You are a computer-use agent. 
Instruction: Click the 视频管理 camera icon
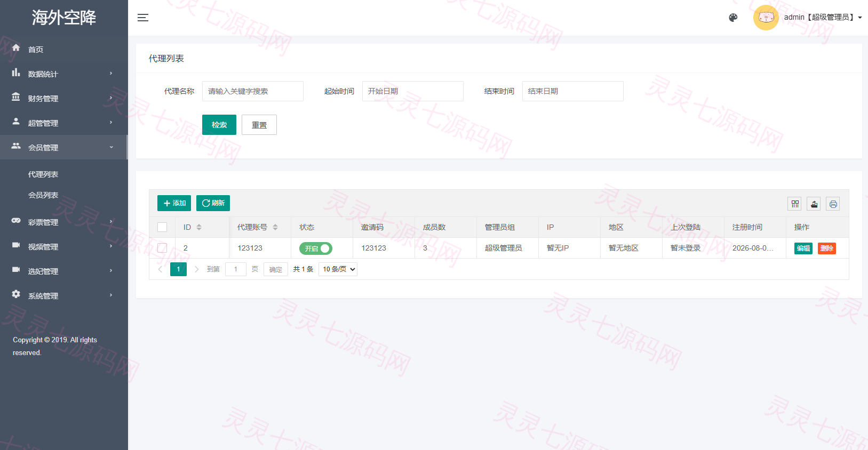pyautogui.click(x=16, y=245)
